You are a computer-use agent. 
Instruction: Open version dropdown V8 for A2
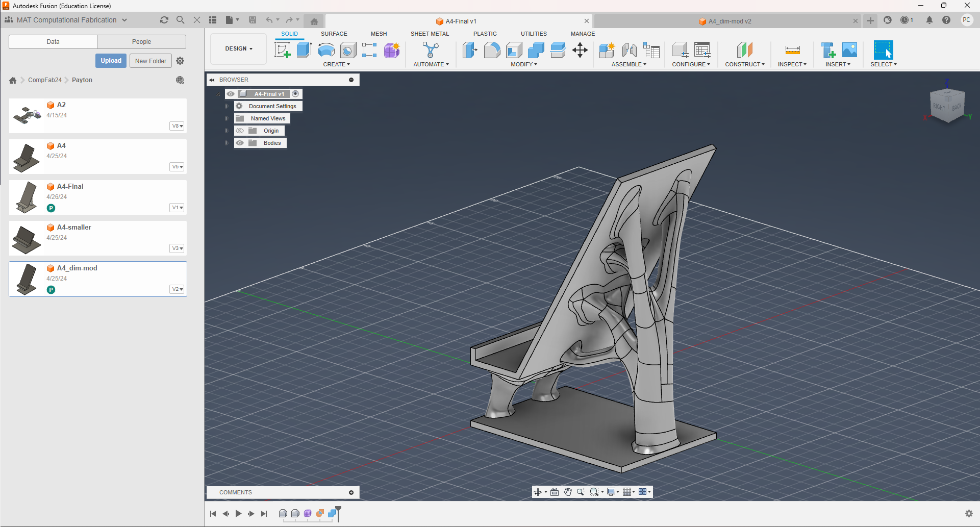coord(177,126)
